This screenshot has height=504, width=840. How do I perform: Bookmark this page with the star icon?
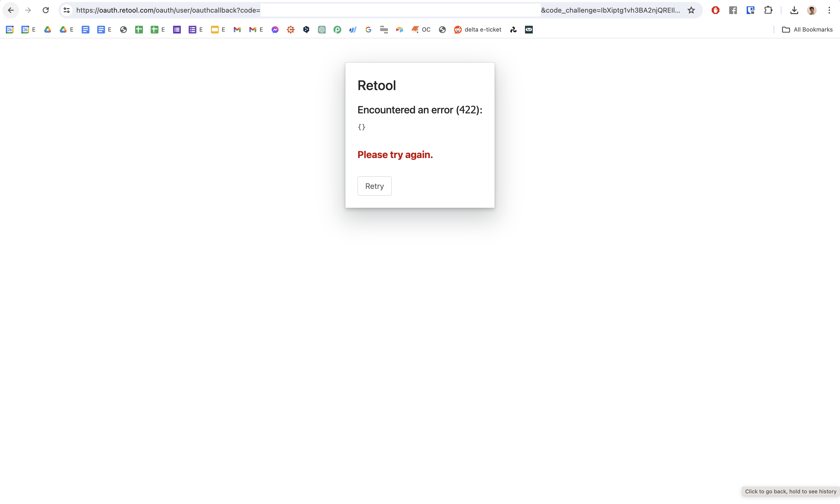(x=691, y=10)
